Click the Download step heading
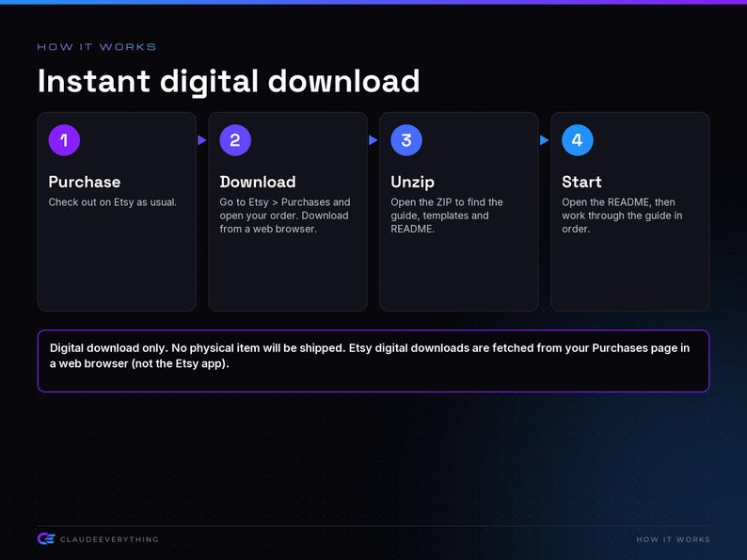 pos(258,182)
